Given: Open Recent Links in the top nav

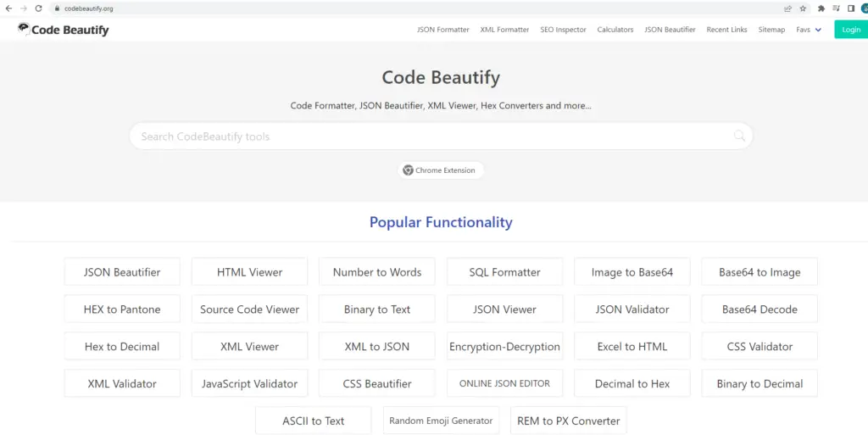Looking at the screenshot, I should pyautogui.click(x=726, y=30).
